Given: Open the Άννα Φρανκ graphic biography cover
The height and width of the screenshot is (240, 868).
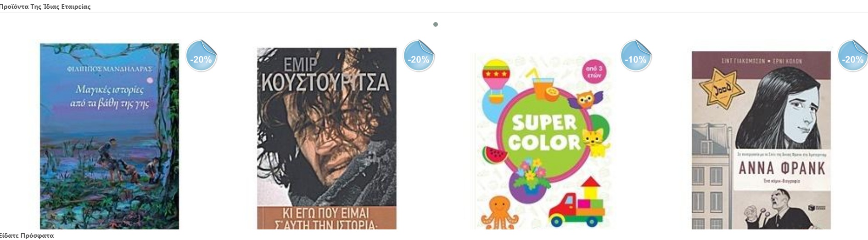Looking at the screenshot, I should pyautogui.click(x=761, y=140).
